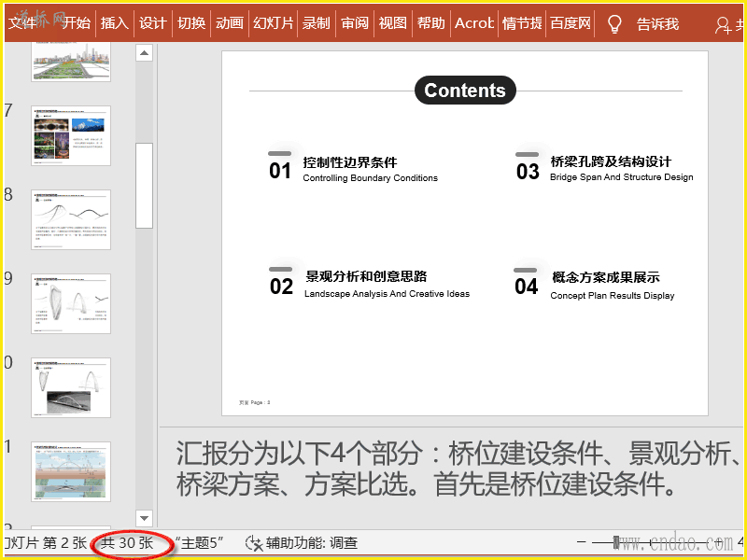Click the share person icon

click(x=724, y=25)
